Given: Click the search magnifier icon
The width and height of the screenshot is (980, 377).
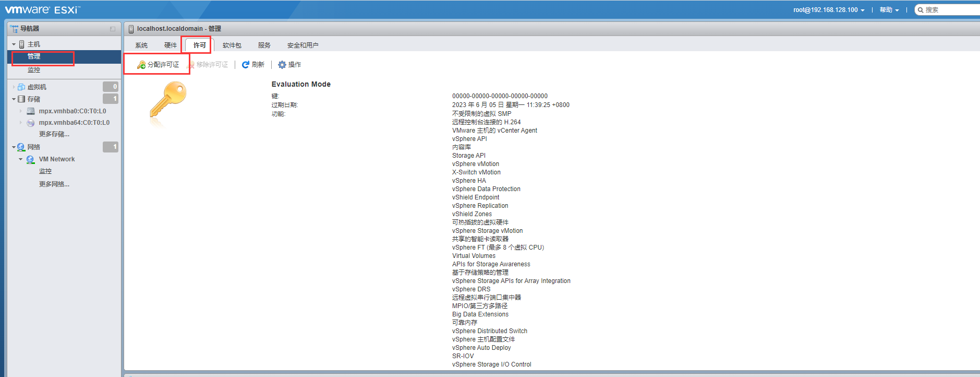Looking at the screenshot, I should [x=921, y=10].
